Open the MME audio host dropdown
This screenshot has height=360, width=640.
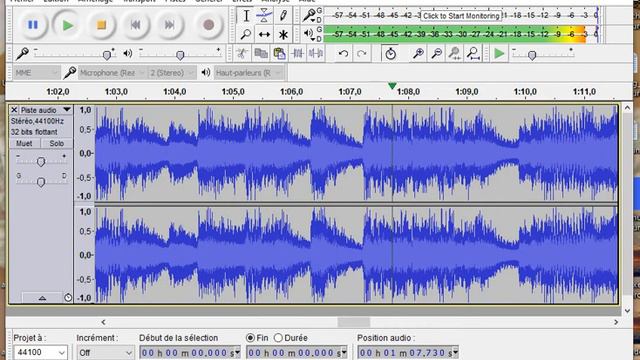[x=36, y=73]
